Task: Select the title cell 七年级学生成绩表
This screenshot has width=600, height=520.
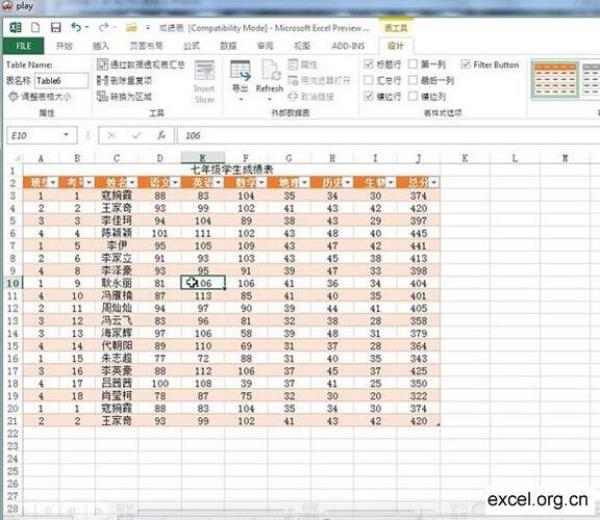Action: click(232, 170)
